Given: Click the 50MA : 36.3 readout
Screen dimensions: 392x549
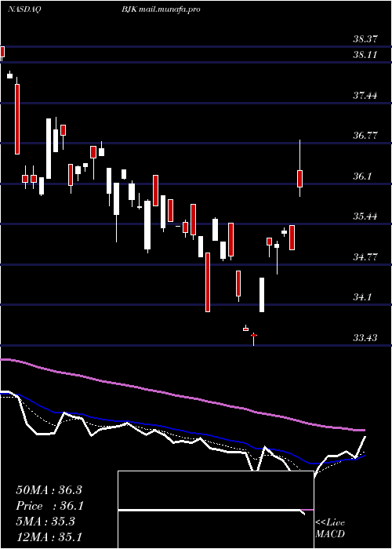Looking at the screenshot, I should coord(49,490).
